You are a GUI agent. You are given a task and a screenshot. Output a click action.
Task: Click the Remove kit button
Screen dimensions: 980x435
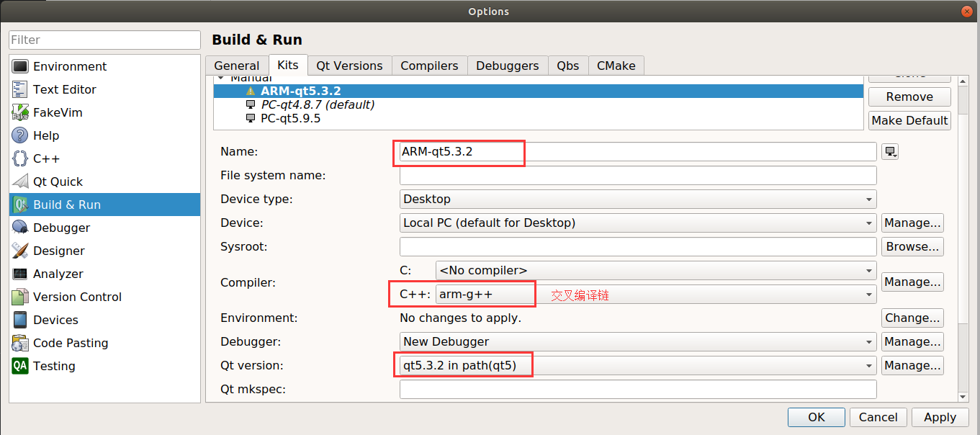[909, 97]
